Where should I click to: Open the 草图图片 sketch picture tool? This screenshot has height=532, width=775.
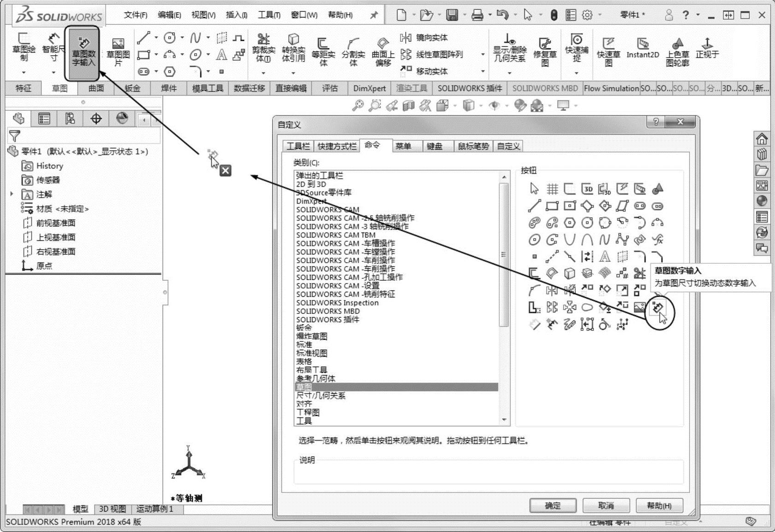pyautogui.click(x=118, y=52)
